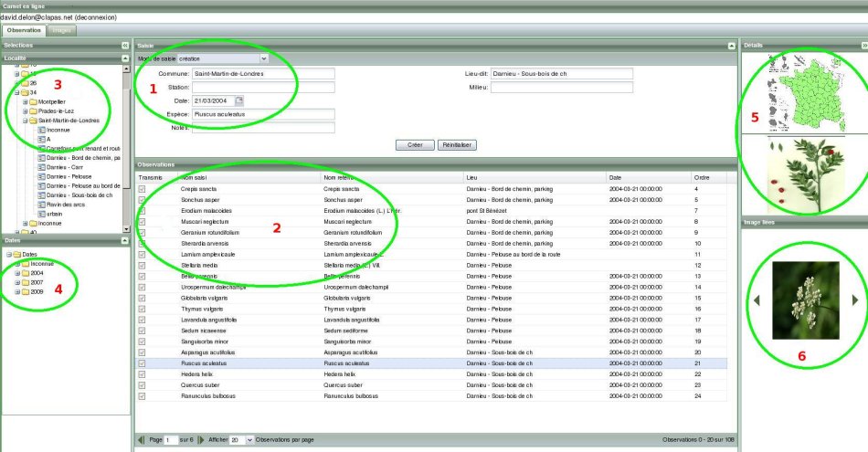Collapse the Détails panel on the right
Viewport: 868px width, 452px height.
(x=863, y=45)
